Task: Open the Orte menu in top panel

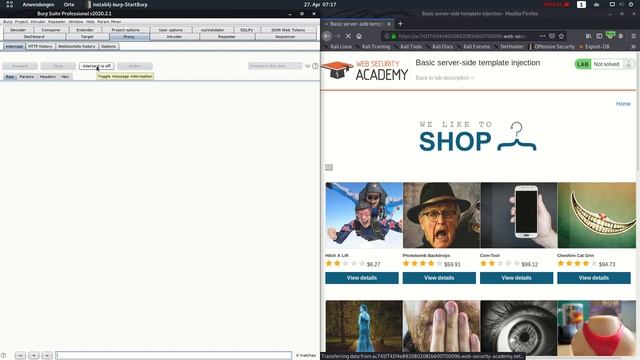Action: tap(69, 4)
